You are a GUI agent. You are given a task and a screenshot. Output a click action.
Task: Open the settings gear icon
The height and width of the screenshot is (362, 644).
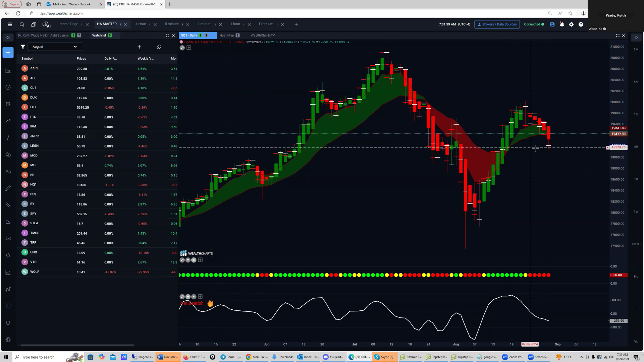[571, 24]
